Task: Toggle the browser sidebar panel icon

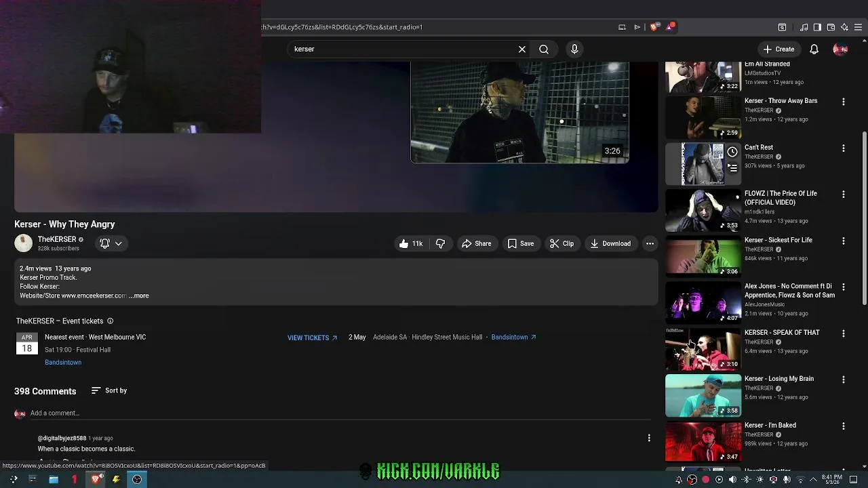Action: [x=817, y=27]
